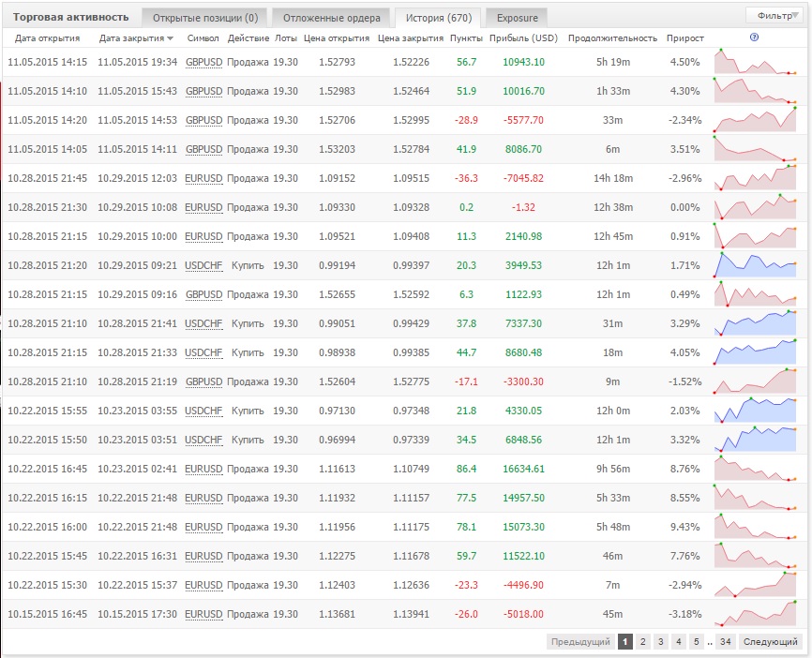Select growth value 8.76%
Viewport: 812px width, 658px height.
pos(684,469)
